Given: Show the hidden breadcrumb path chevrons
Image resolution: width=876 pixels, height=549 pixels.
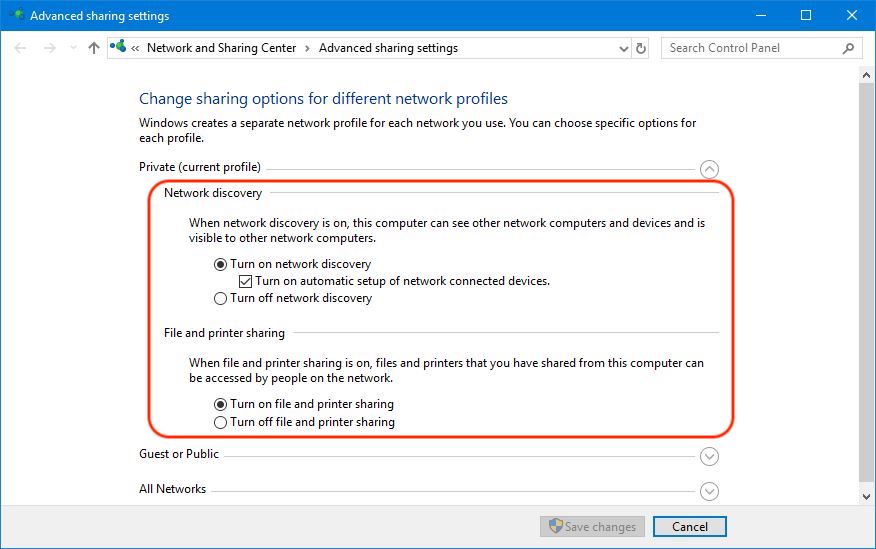Looking at the screenshot, I should pyautogui.click(x=135, y=49).
